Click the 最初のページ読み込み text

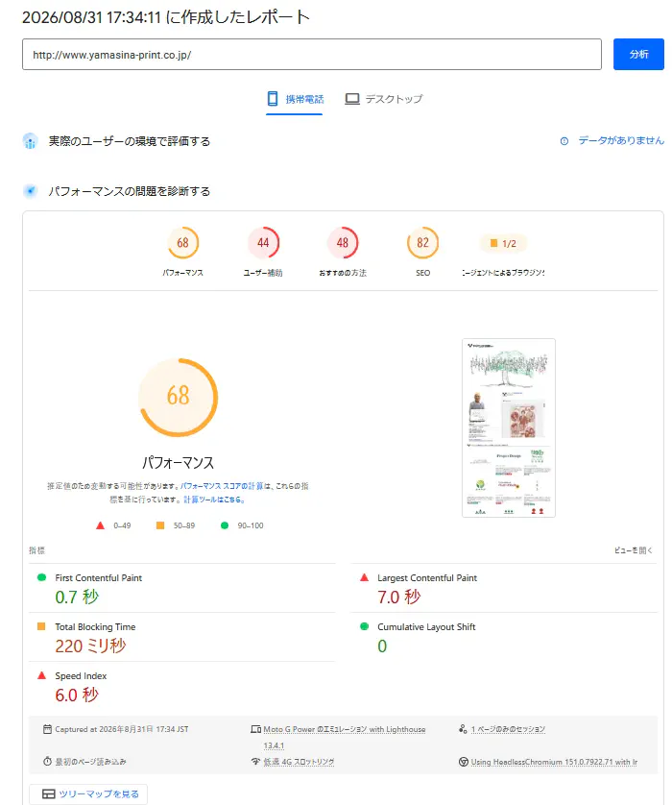[90, 762]
